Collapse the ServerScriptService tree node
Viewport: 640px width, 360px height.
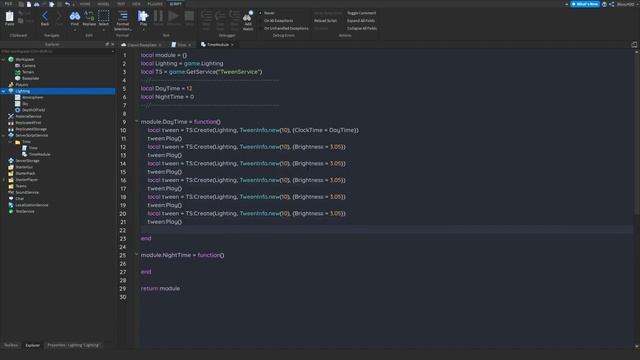[x=4, y=136]
